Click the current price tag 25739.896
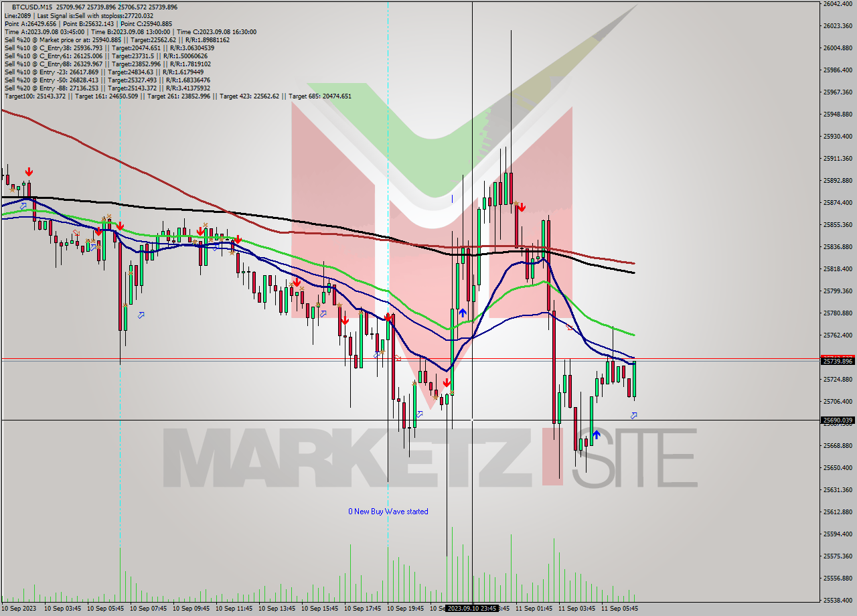This screenshot has width=857, height=616. coord(837,361)
